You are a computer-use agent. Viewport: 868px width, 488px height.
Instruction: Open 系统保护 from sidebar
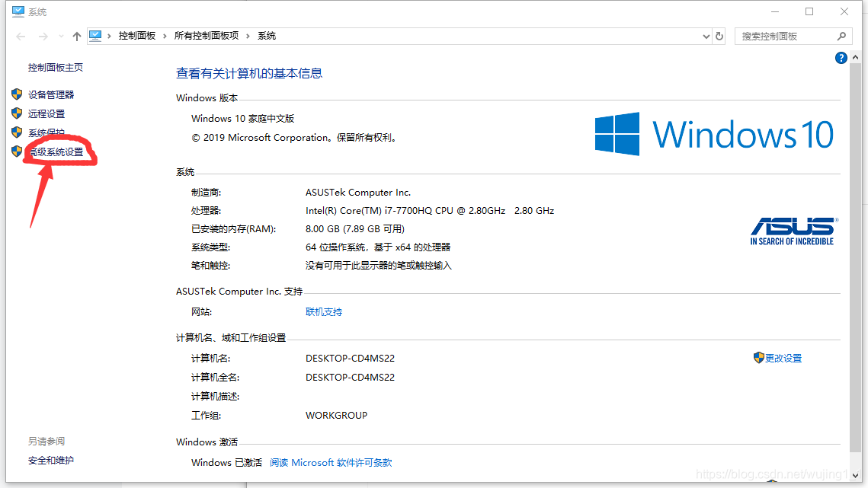(46, 132)
